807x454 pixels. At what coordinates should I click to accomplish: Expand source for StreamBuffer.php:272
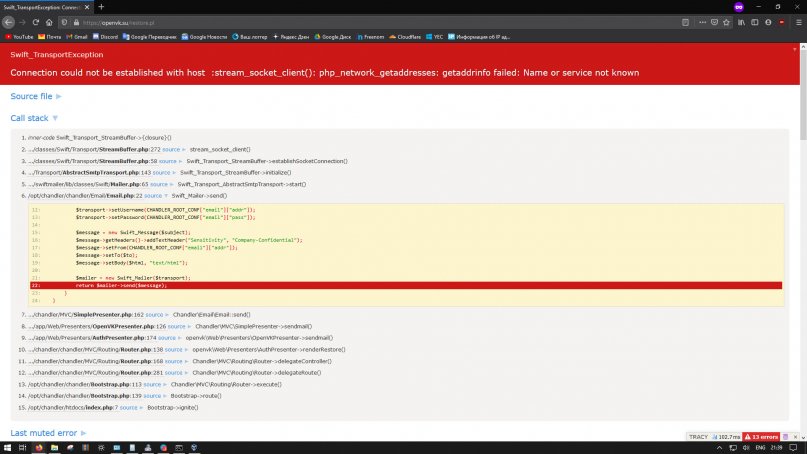point(174,149)
